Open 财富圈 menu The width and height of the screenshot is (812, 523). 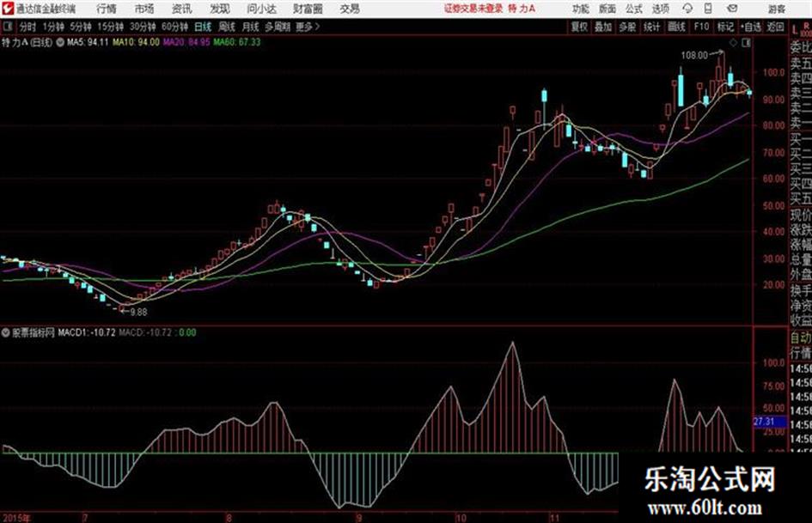click(x=308, y=9)
